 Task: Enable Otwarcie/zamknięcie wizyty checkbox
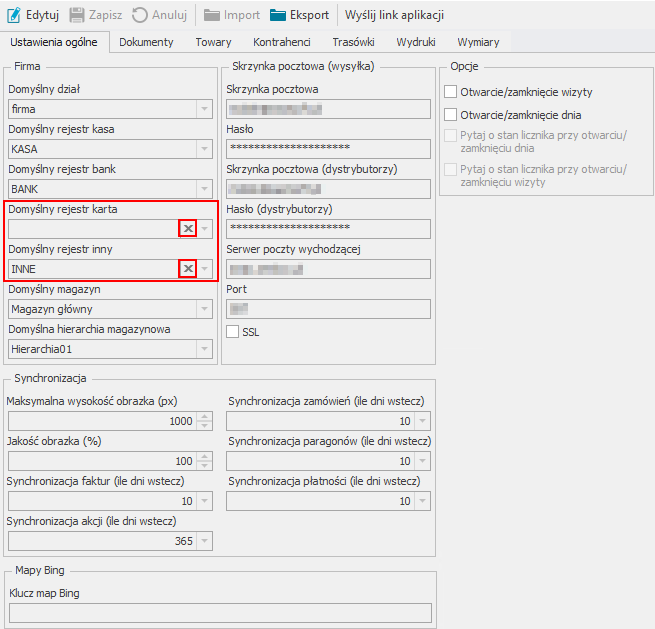coord(450,92)
